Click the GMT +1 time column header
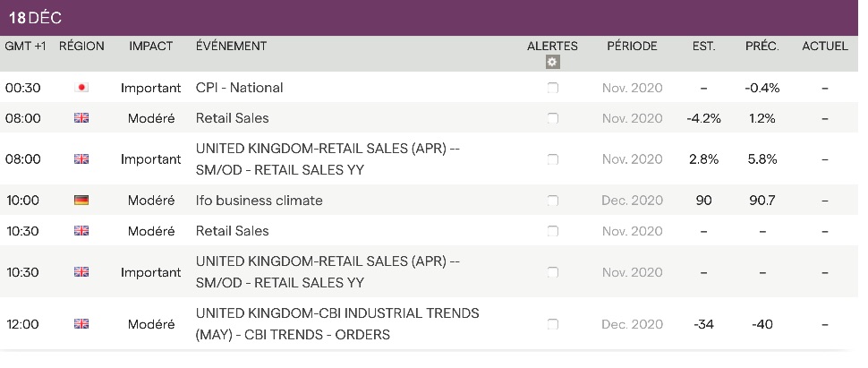Image resolution: width=868 pixels, height=368 pixels. coord(26,46)
